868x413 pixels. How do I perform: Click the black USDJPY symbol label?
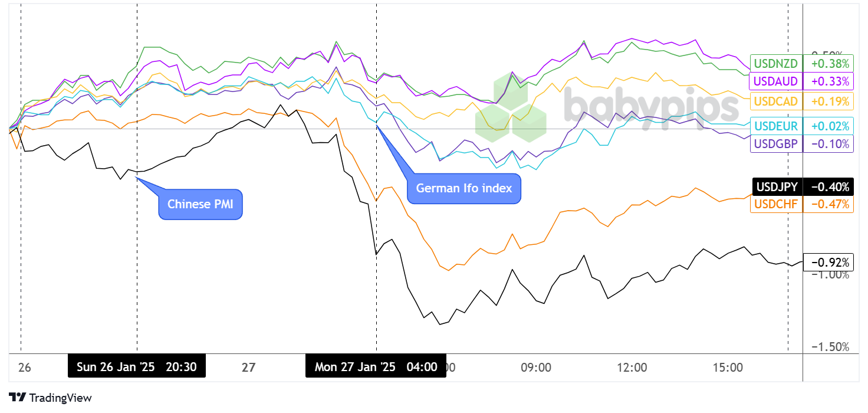(777, 187)
